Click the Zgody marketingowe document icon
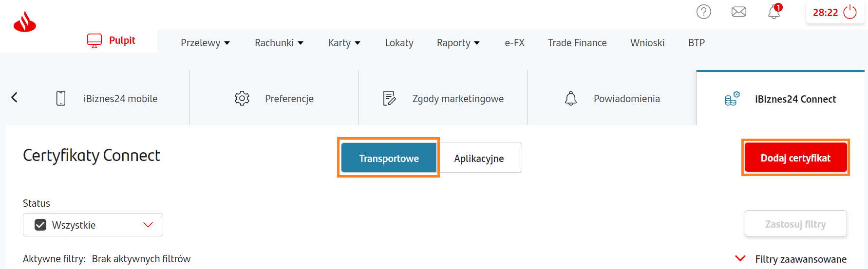This screenshot has width=868, height=269. pos(389,98)
